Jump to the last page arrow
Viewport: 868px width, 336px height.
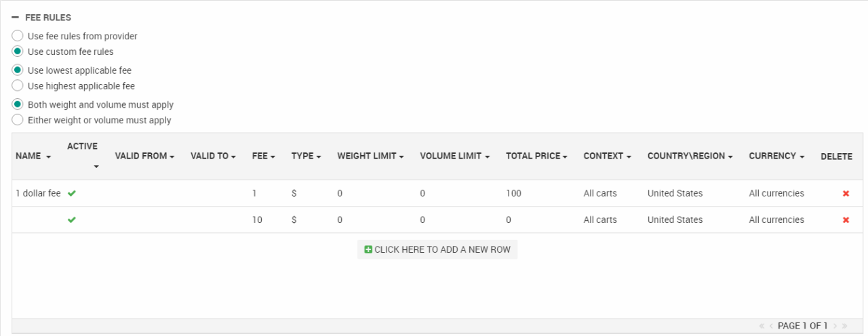pyautogui.click(x=845, y=326)
